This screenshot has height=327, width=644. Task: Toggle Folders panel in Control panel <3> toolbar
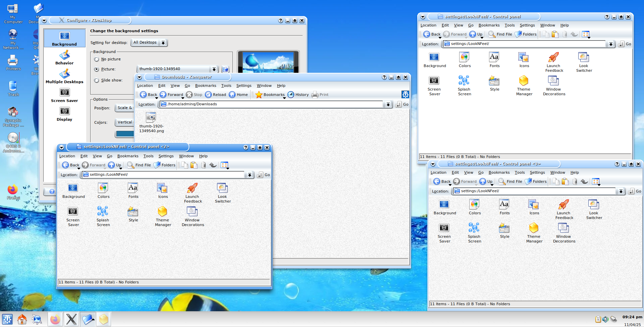[536, 181]
